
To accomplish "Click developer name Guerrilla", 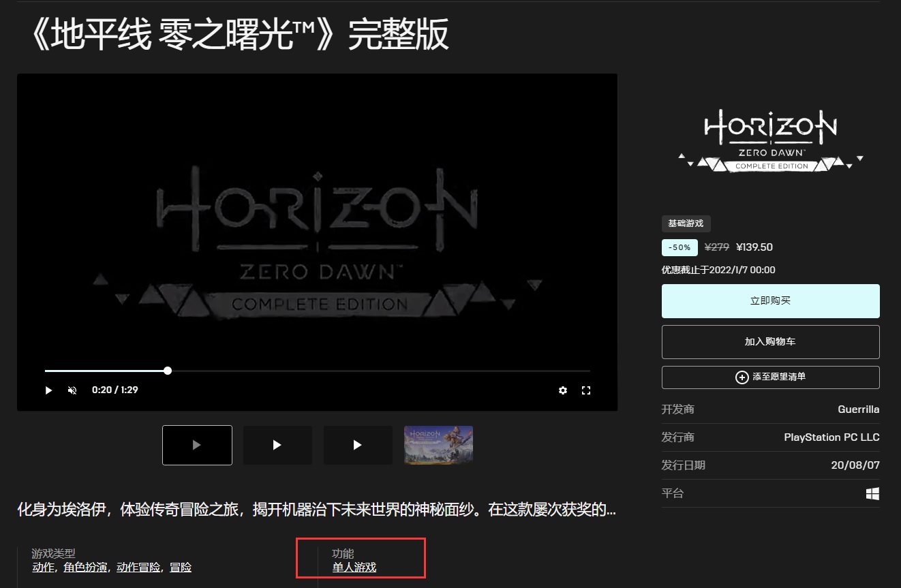I will [859, 409].
